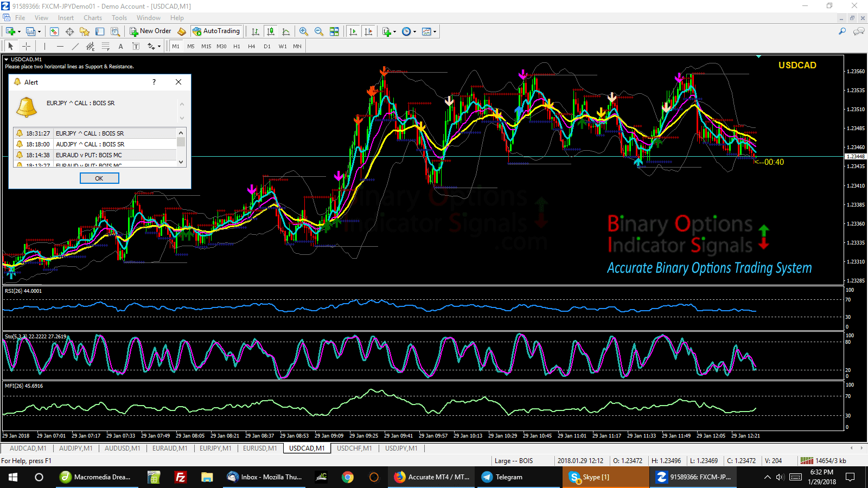Screen dimensions: 868x488
Task: Open the Market Watch panel icon
Action: [x=54, y=31]
